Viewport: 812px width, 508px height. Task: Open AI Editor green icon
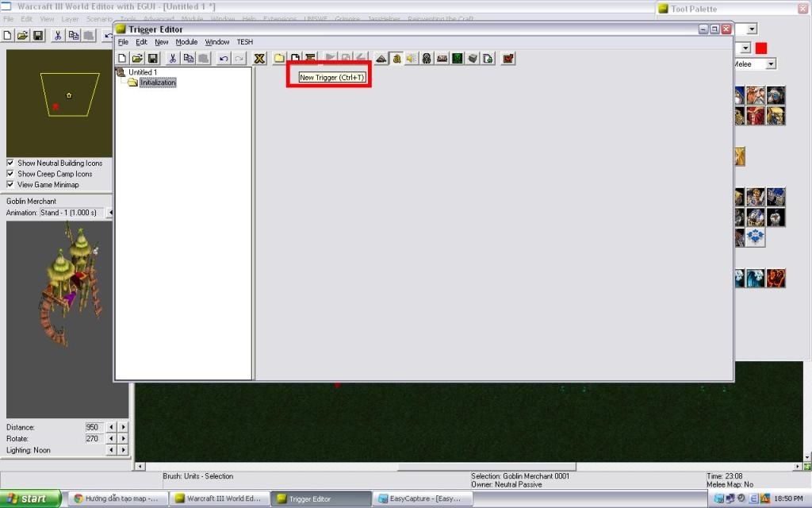pos(458,59)
